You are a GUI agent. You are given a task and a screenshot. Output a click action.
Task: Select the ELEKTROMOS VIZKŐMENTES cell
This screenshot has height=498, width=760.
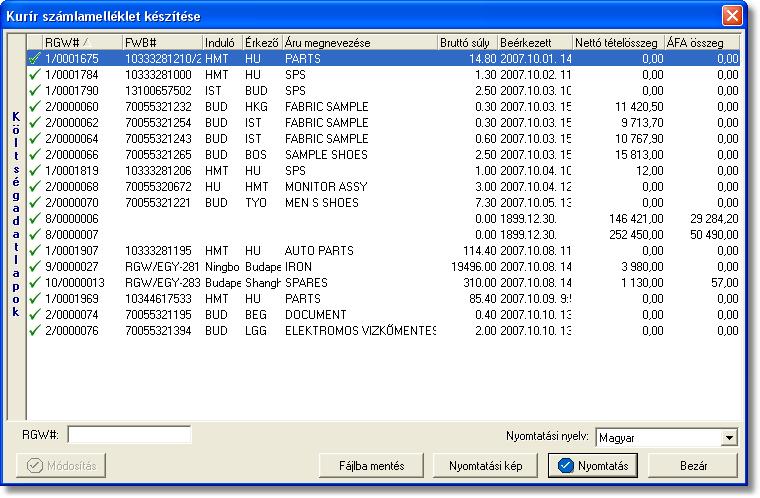coord(360,331)
